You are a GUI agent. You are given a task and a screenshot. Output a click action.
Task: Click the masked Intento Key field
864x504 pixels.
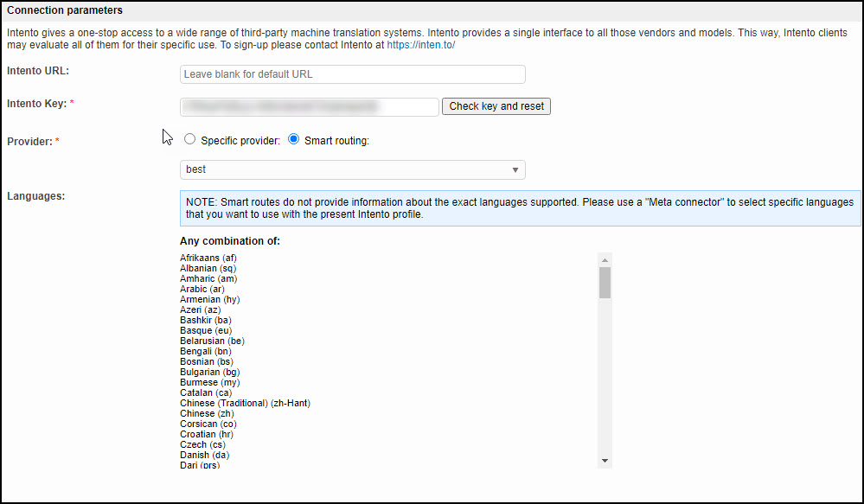pos(308,106)
